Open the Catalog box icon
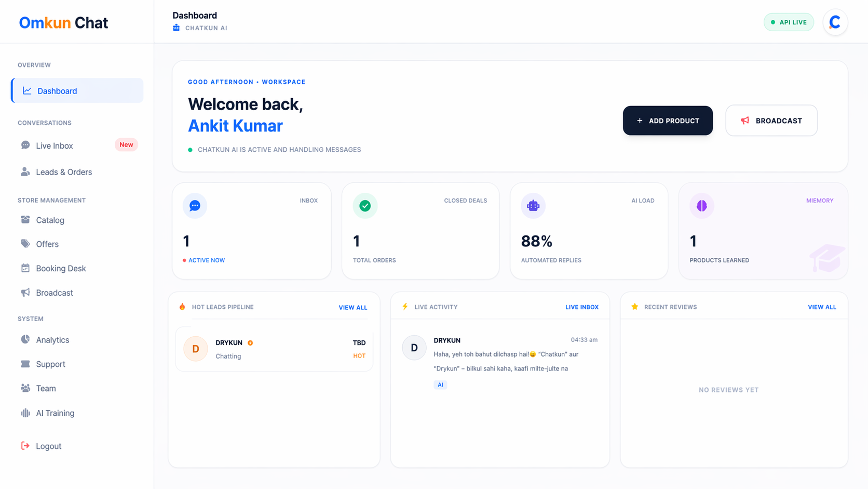The image size is (868, 489). click(25, 220)
